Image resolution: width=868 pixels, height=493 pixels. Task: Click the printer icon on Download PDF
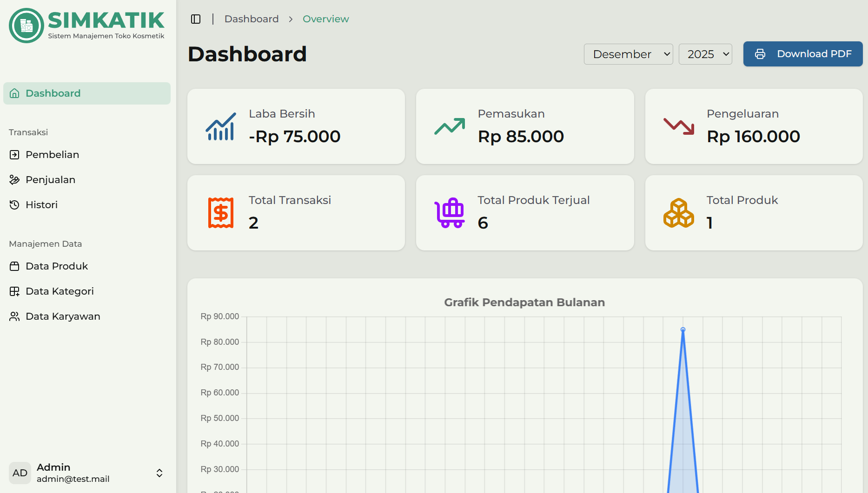(x=760, y=54)
